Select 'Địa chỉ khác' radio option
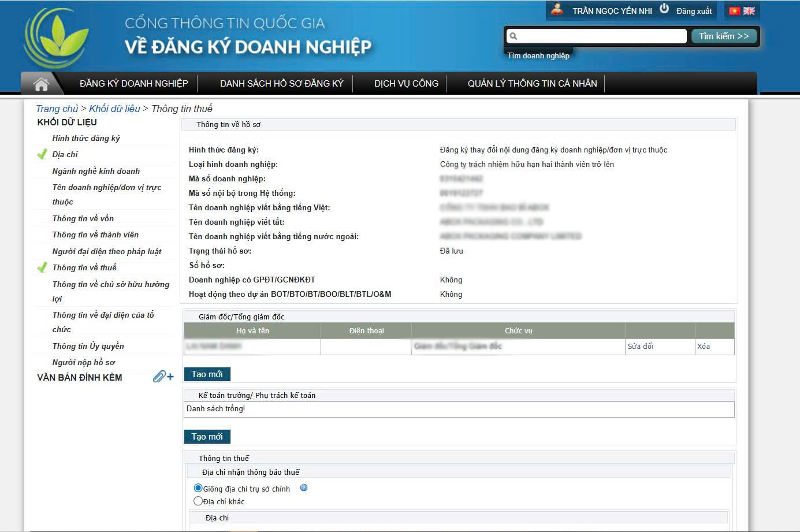This screenshot has width=800, height=532. [x=198, y=501]
